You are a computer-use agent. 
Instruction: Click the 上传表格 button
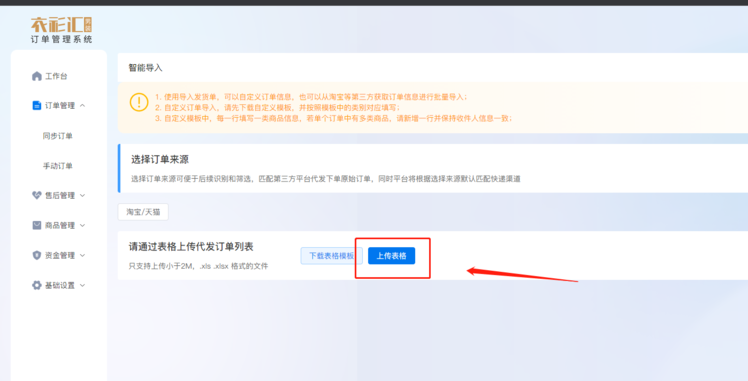391,256
